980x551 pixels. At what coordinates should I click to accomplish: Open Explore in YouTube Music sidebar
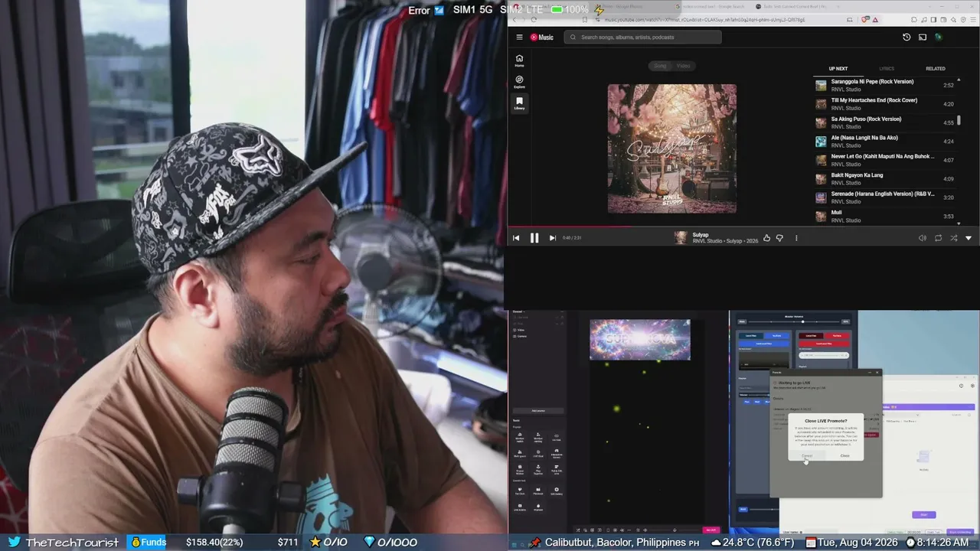[x=519, y=82]
